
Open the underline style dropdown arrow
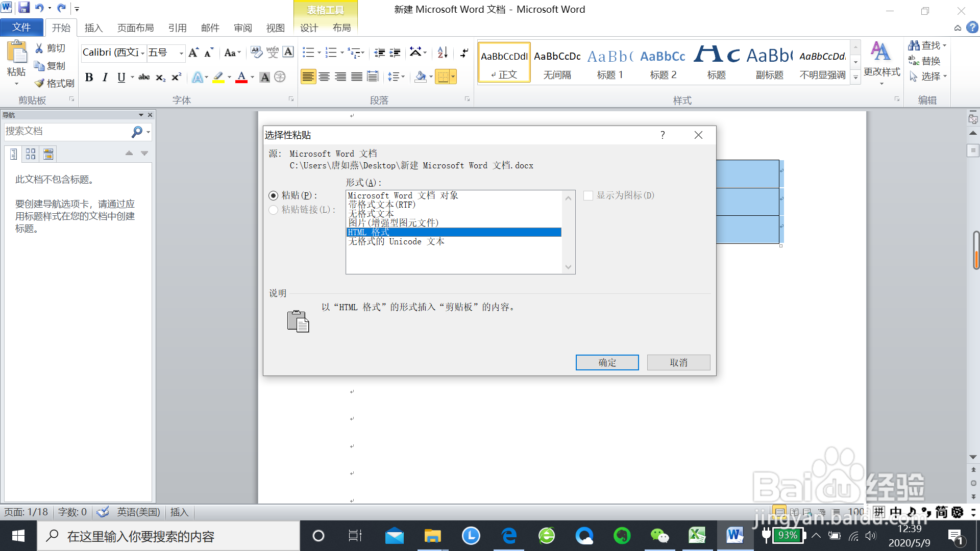[132, 77]
